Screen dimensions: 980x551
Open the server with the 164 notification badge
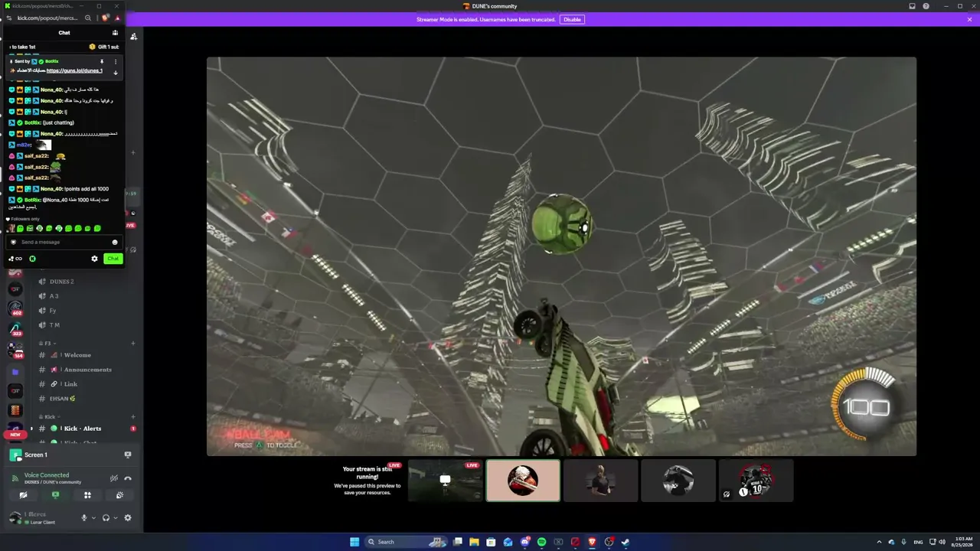point(15,350)
